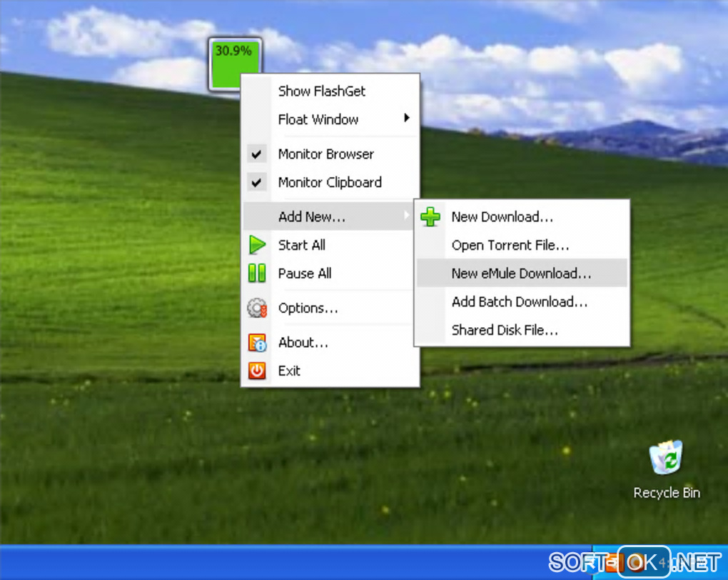
Task: Select the Recycle Bin desktop icon
Action: 667,469
